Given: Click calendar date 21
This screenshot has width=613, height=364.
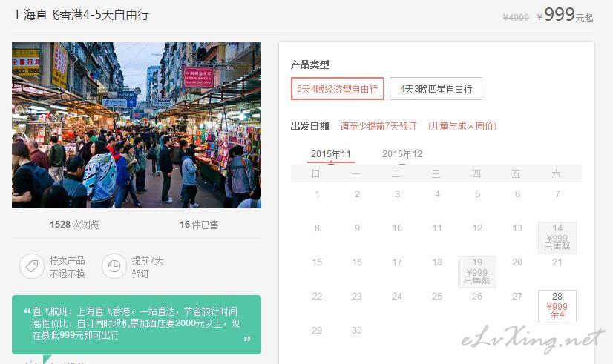Looking at the screenshot, I should (557, 262).
